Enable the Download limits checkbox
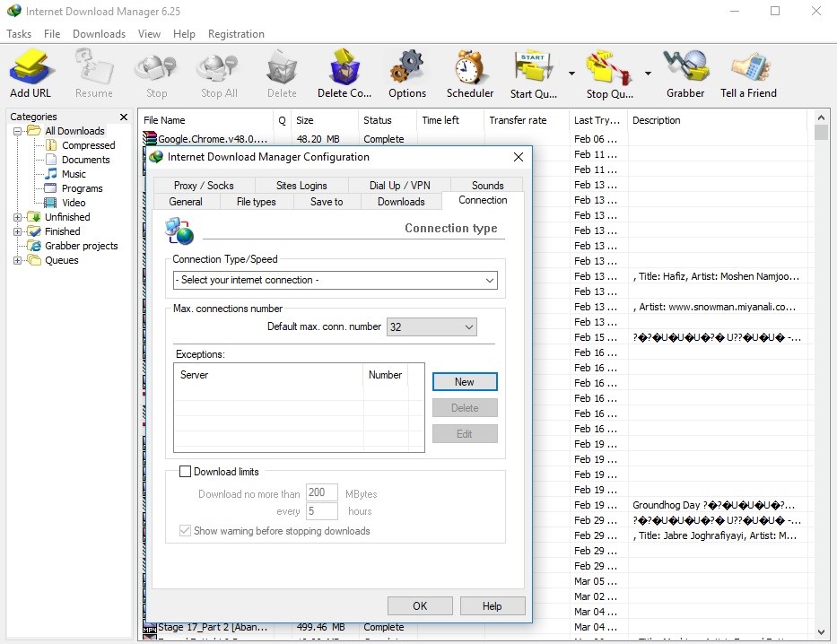837x644 pixels. pyautogui.click(x=186, y=472)
